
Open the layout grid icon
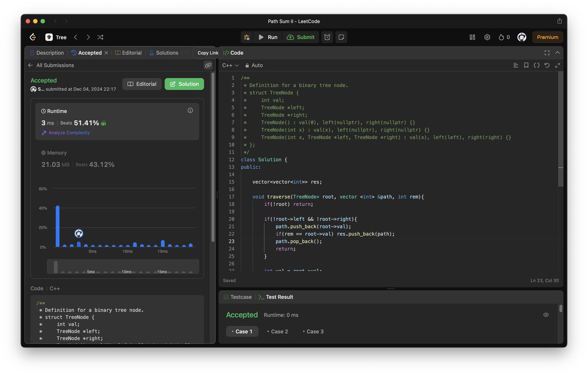pos(472,37)
